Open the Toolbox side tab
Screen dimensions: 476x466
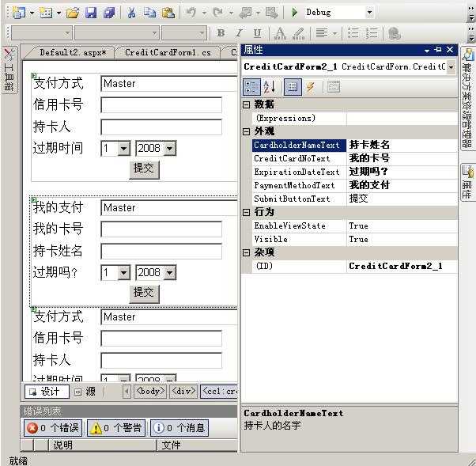tap(9, 70)
